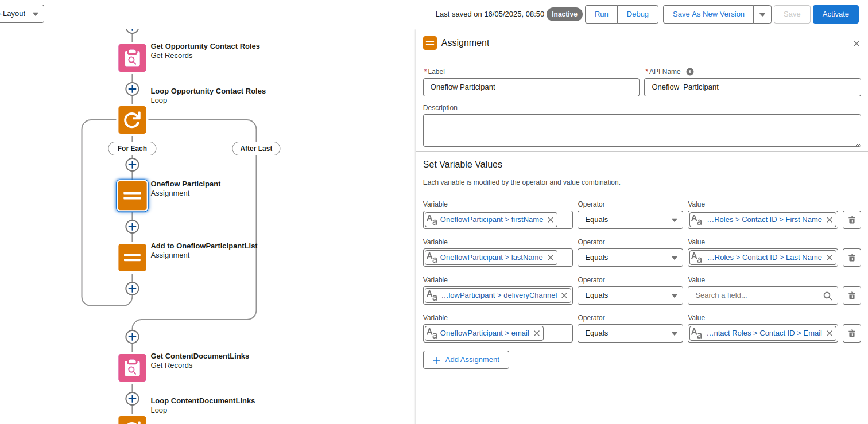Select the Loop Opportunity Contact Roles icon
868x424 pixels.
(x=132, y=120)
